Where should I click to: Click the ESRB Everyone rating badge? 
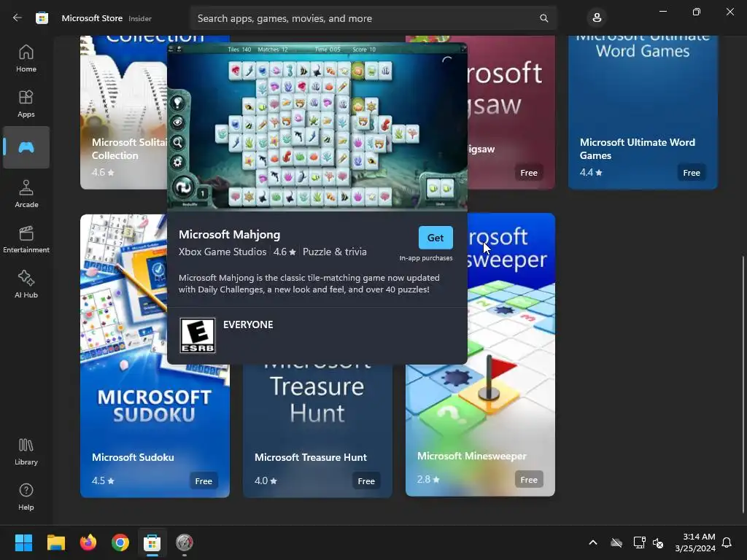point(198,335)
